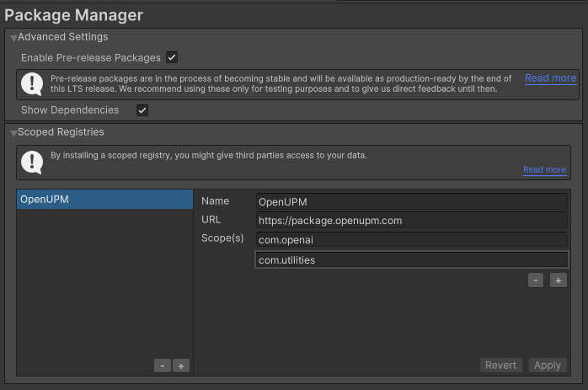Add a new scope with the plus icon

tap(558, 280)
